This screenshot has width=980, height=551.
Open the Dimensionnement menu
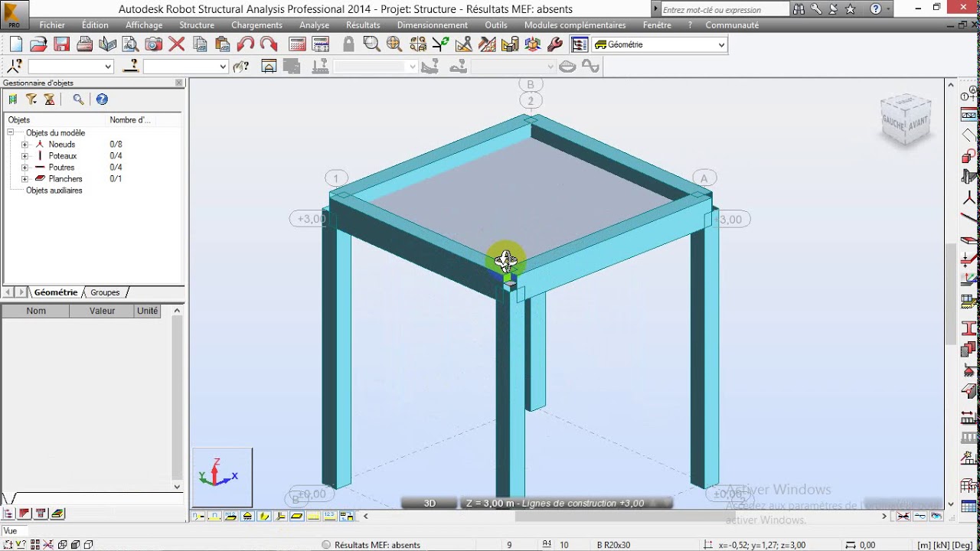(433, 25)
